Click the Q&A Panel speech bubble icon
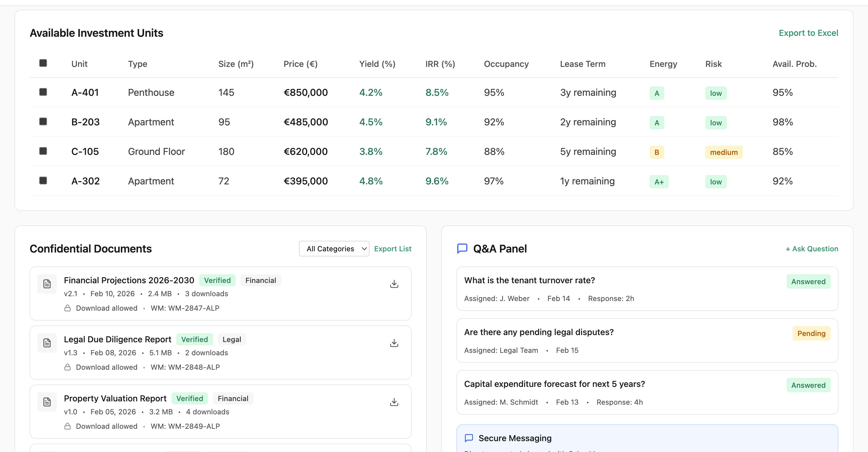 click(462, 249)
